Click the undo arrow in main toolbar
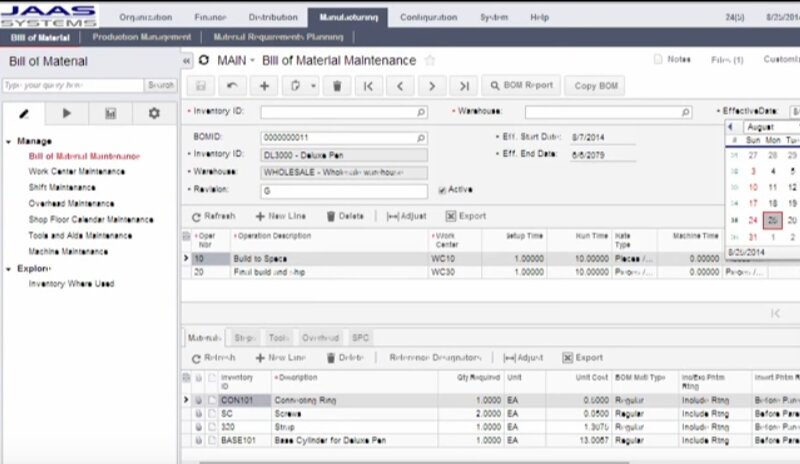Screen dimensions: 800x464 [231, 86]
